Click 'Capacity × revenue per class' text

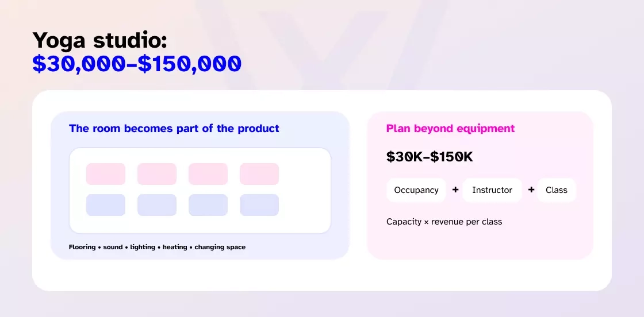[444, 222]
